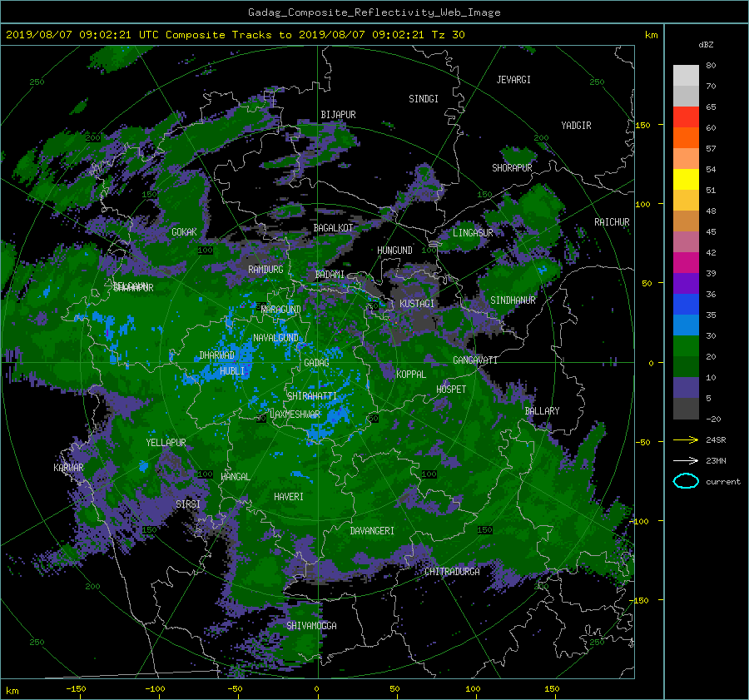Click the 24SR legend label
The width and height of the screenshot is (749, 700).
click(x=716, y=439)
